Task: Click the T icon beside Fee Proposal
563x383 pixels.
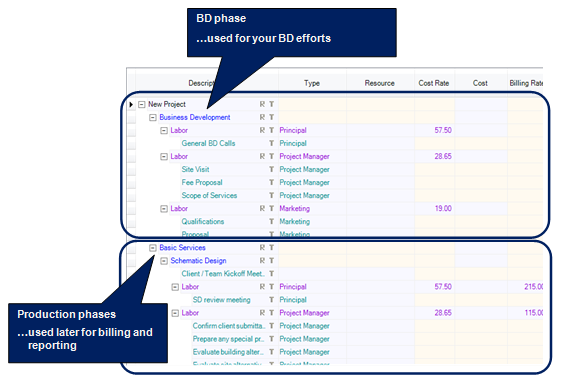Action: point(271,182)
